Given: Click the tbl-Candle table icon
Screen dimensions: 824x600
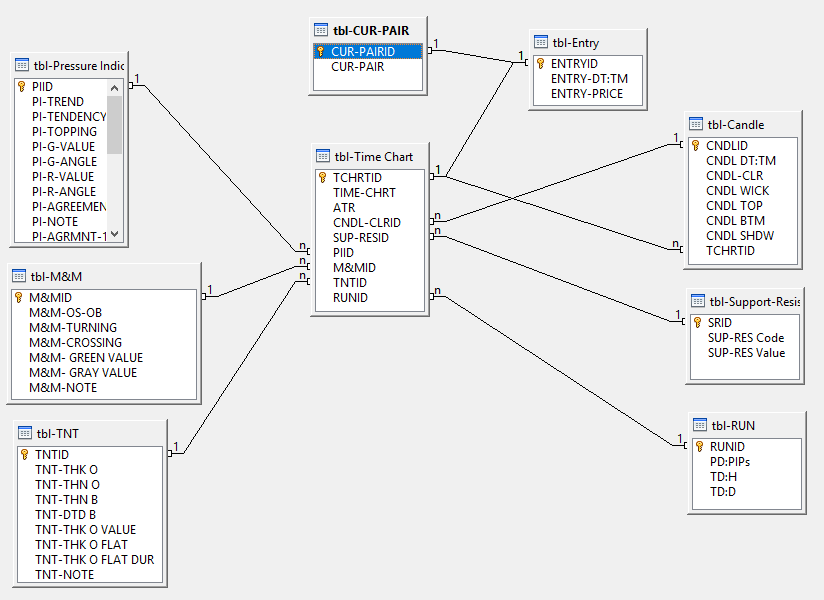Looking at the screenshot, I should pyautogui.click(x=695, y=124).
